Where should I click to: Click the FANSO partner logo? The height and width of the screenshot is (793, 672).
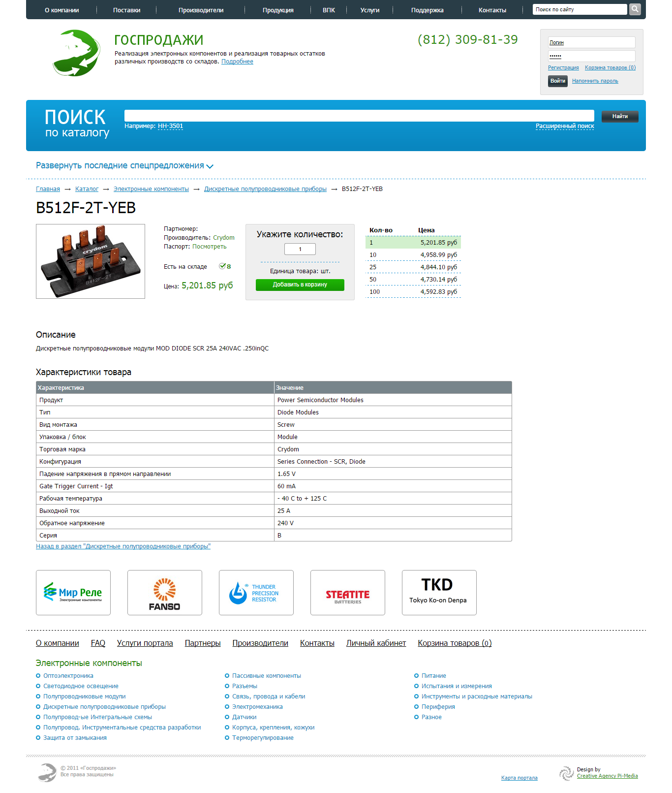click(x=165, y=593)
